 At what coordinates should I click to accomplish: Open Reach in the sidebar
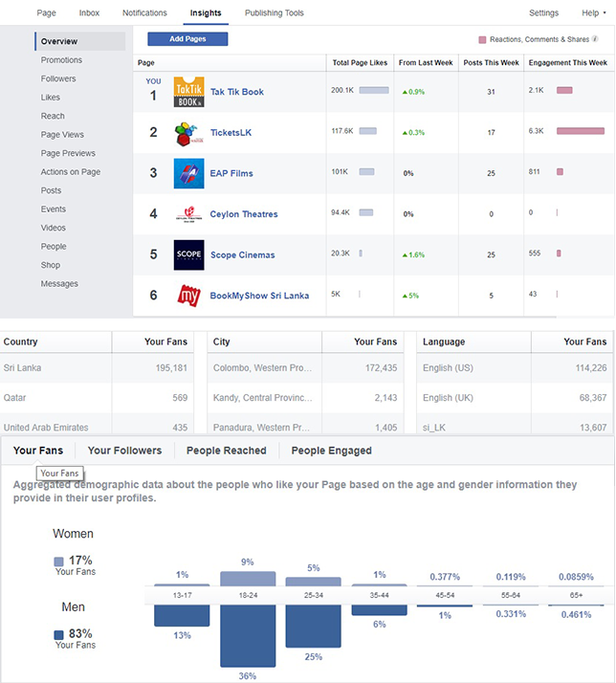53,117
